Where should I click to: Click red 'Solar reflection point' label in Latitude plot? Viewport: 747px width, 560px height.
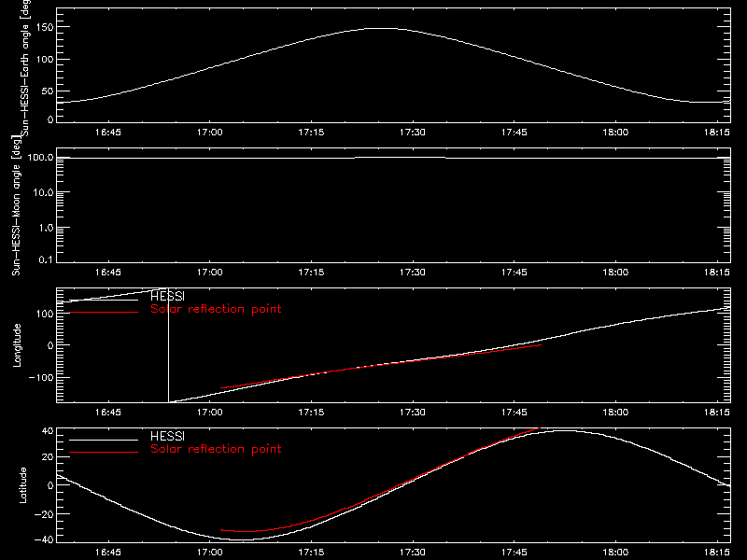pos(216,449)
